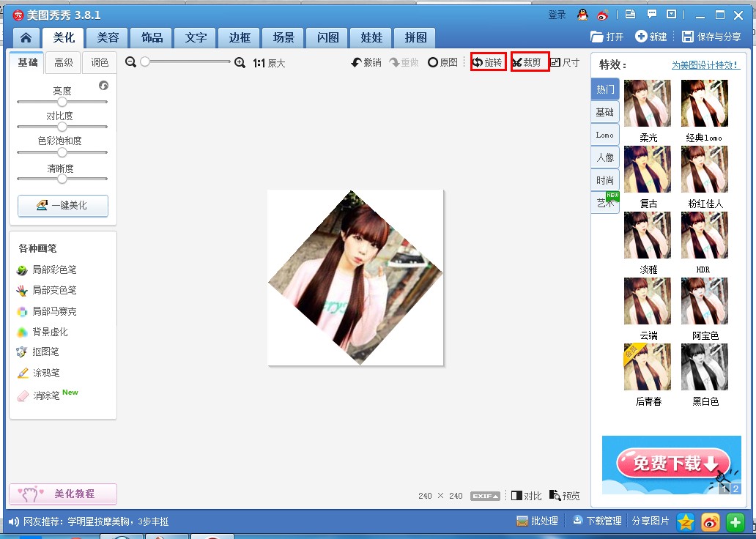Select the 抠图笔 cutout pen
Image resolution: width=756 pixels, height=539 pixels.
(x=45, y=352)
